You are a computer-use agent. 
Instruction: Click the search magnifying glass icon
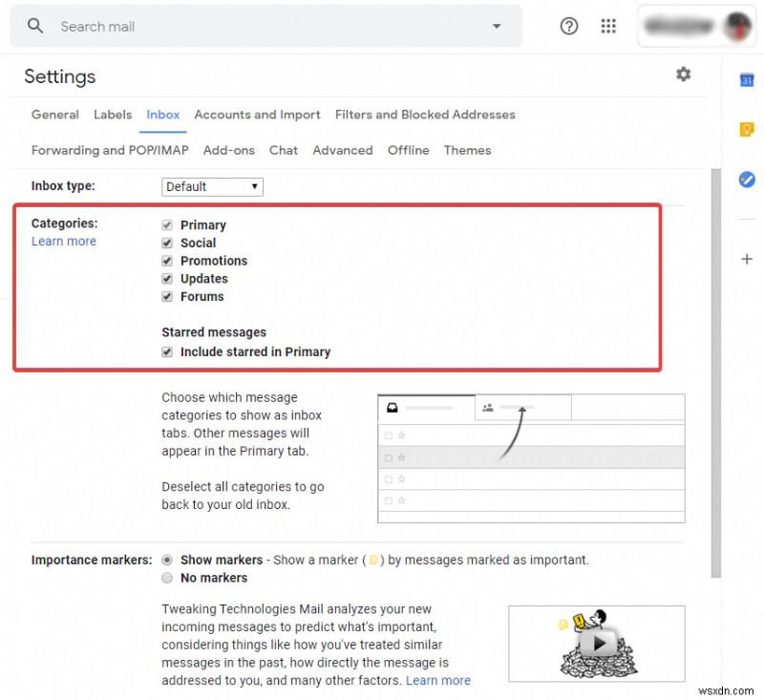(x=35, y=26)
